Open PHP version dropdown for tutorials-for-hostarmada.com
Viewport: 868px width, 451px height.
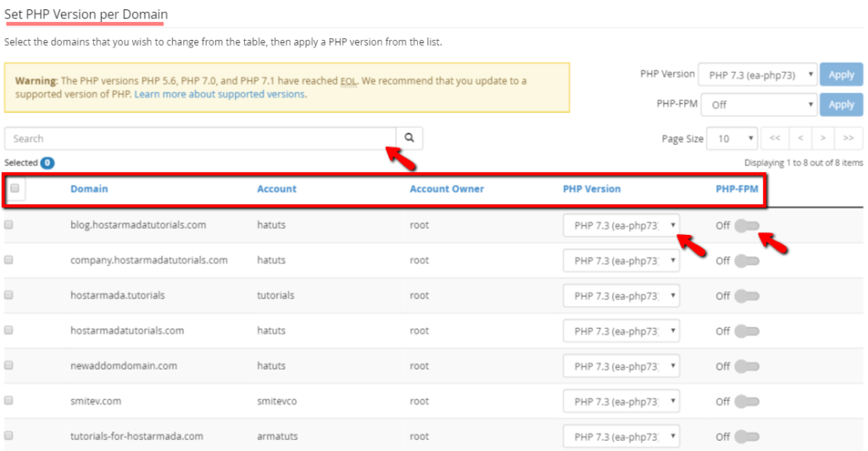click(621, 437)
